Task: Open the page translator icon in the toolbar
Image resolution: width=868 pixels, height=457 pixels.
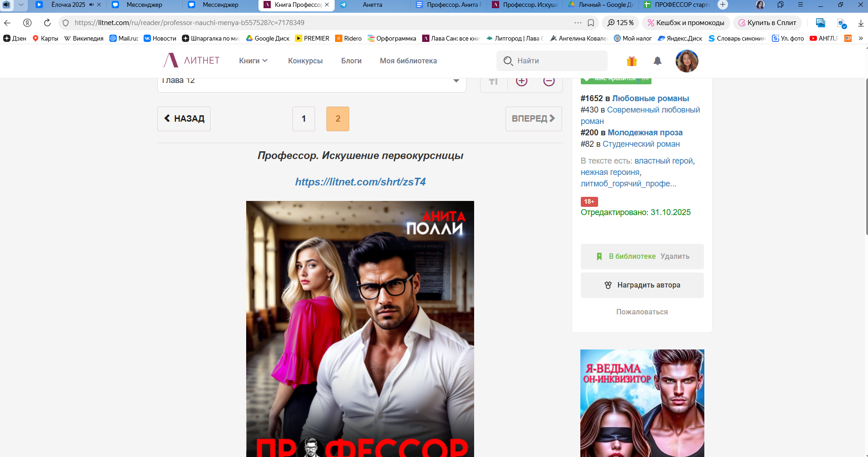Action: tap(842, 23)
